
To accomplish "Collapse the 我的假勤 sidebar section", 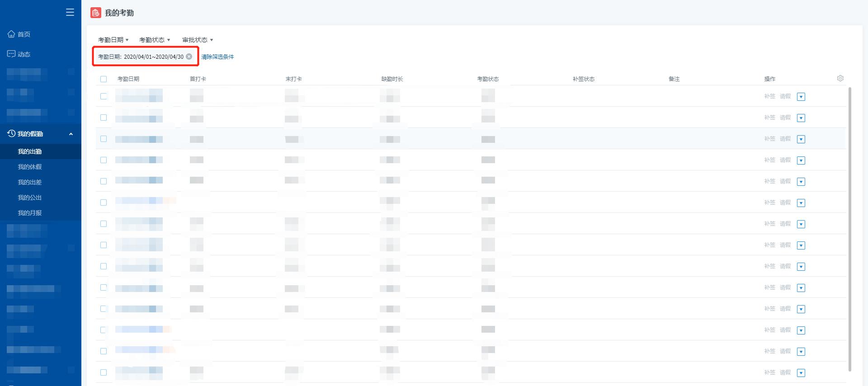I will 71,134.
